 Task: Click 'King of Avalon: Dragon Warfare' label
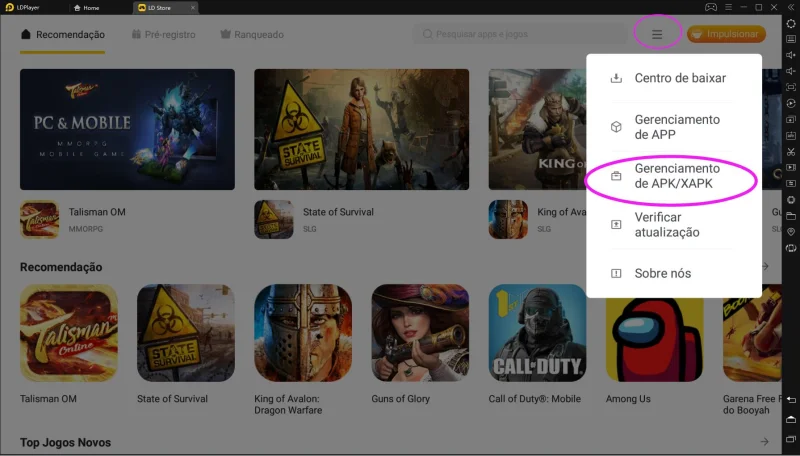[x=288, y=404]
